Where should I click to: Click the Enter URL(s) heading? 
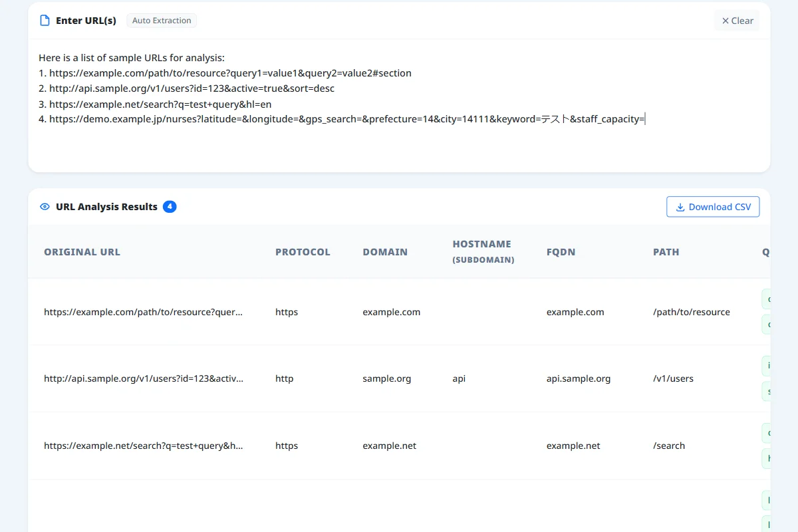[x=86, y=21]
